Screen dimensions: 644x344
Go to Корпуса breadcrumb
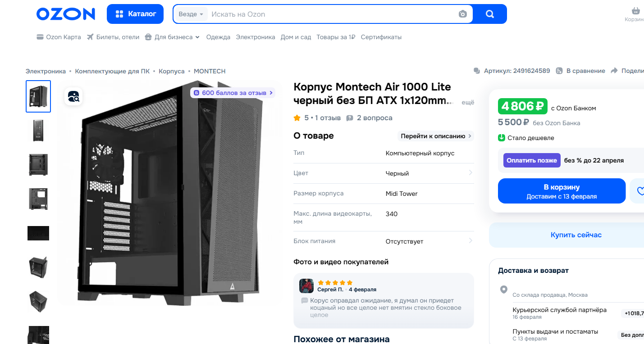click(x=172, y=71)
